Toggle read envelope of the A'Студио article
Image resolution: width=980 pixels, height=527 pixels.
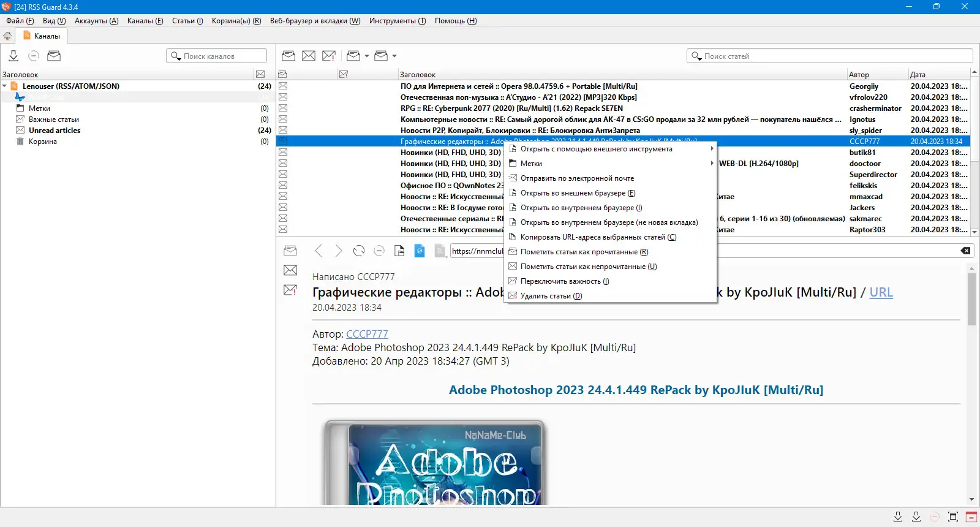point(283,97)
